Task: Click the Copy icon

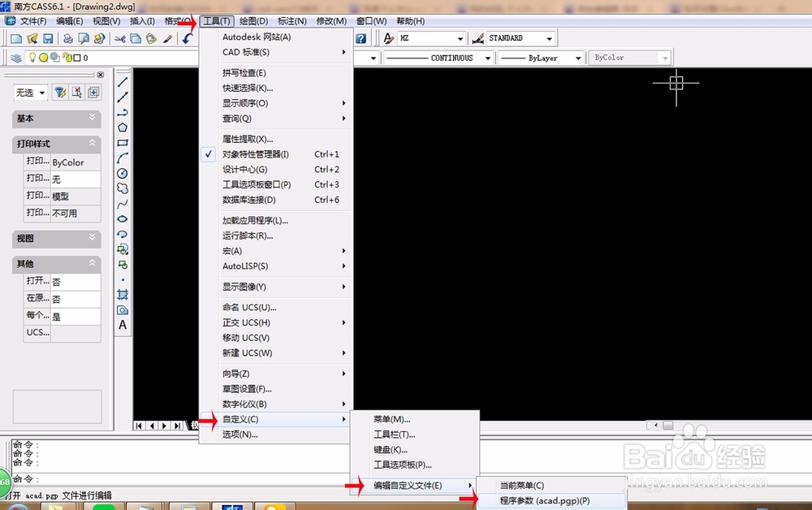Action: [136, 39]
